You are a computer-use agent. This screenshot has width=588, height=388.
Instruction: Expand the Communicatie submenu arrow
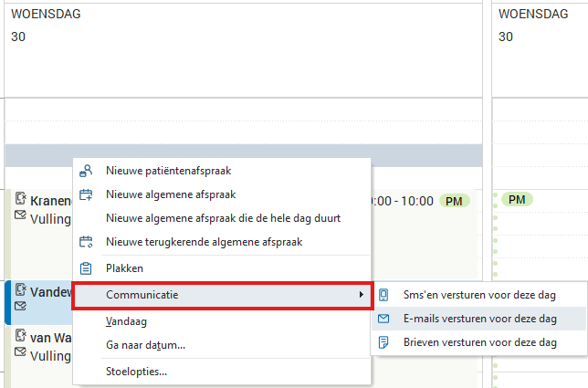tap(362, 295)
